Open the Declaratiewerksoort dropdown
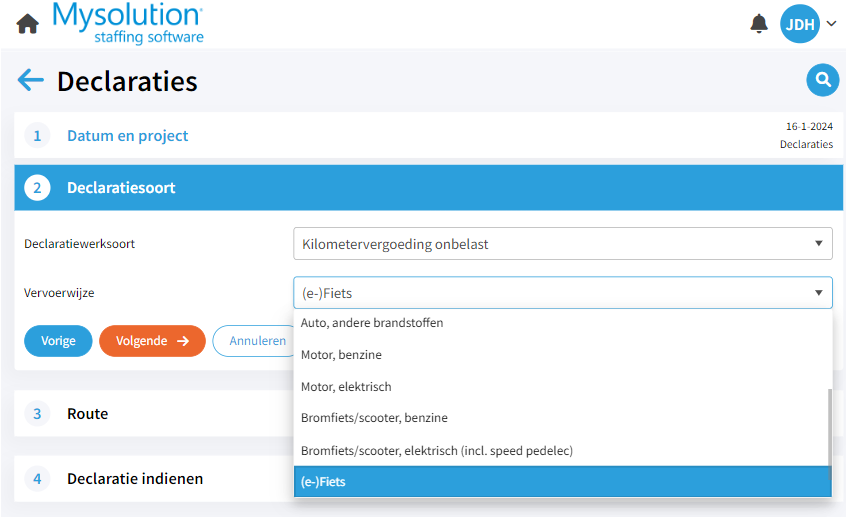846x517 pixels. click(562, 243)
